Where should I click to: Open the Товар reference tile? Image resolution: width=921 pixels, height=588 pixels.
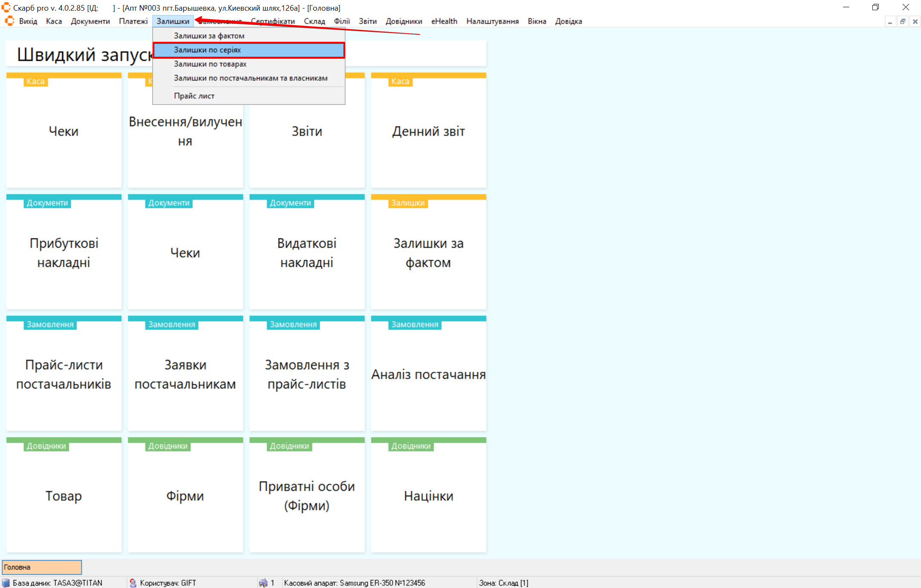click(64, 496)
